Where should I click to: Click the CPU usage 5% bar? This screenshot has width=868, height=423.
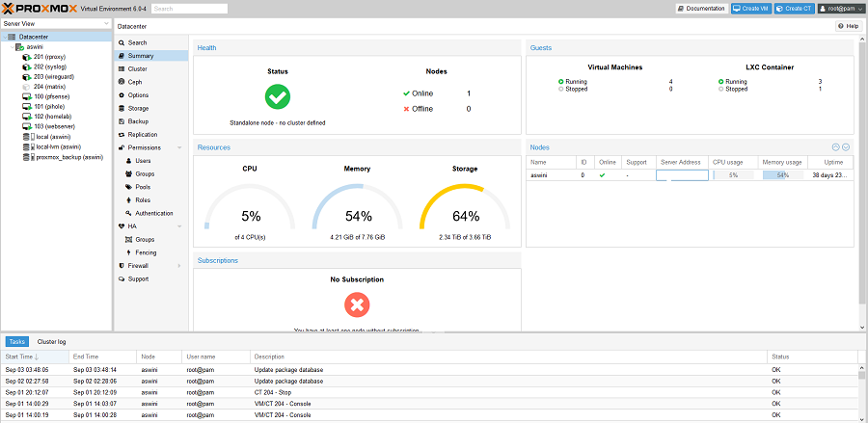pyautogui.click(x=734, y=175)
